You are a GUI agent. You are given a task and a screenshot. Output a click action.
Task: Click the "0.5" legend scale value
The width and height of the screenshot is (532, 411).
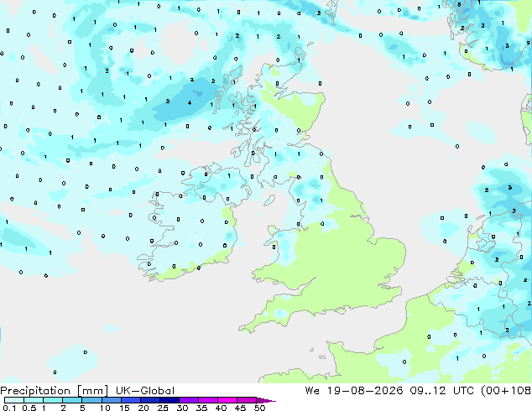tap(29, 408)
